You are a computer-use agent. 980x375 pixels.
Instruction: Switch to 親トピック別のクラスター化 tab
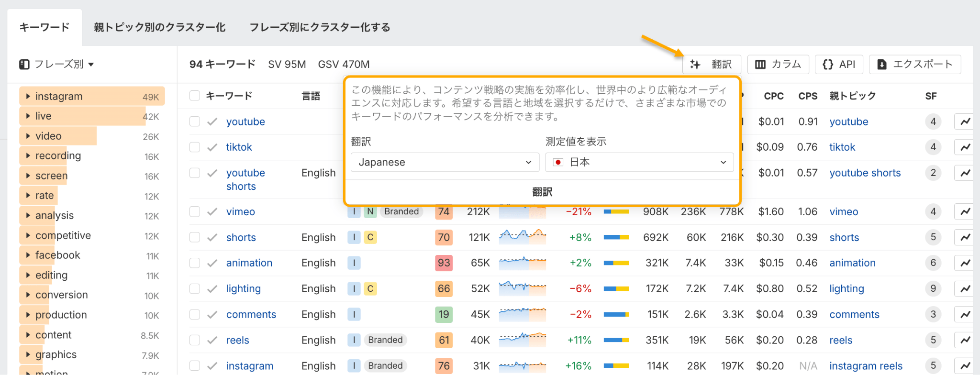click(x=159, y=27)
